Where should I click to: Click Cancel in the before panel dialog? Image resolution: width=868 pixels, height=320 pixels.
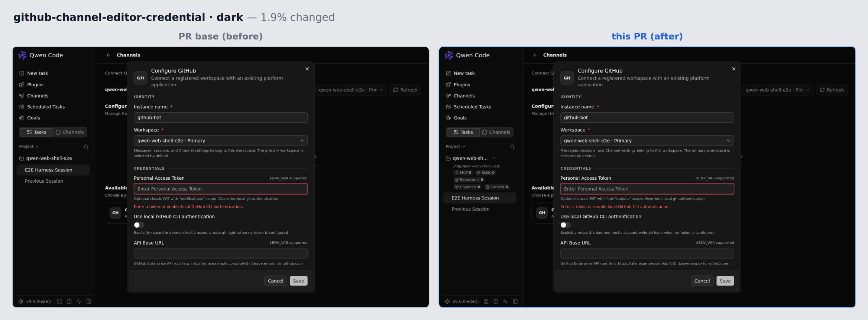[x=276, y=281]
